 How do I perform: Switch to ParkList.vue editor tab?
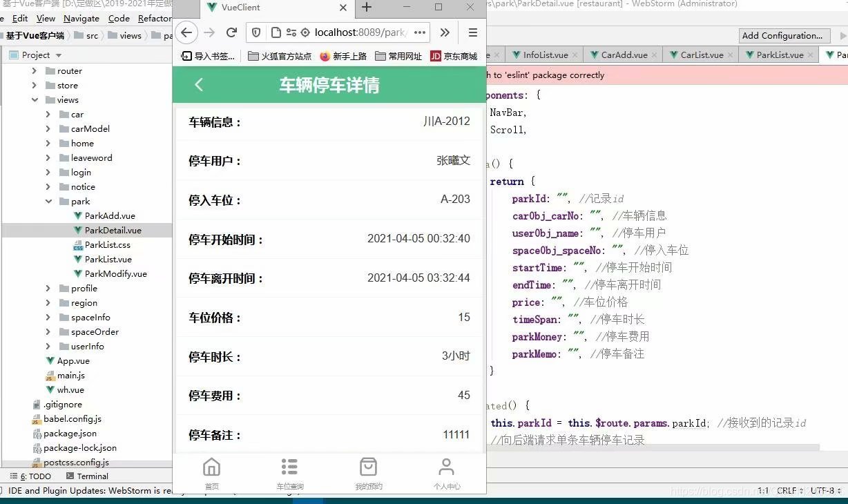click(779, 55)
